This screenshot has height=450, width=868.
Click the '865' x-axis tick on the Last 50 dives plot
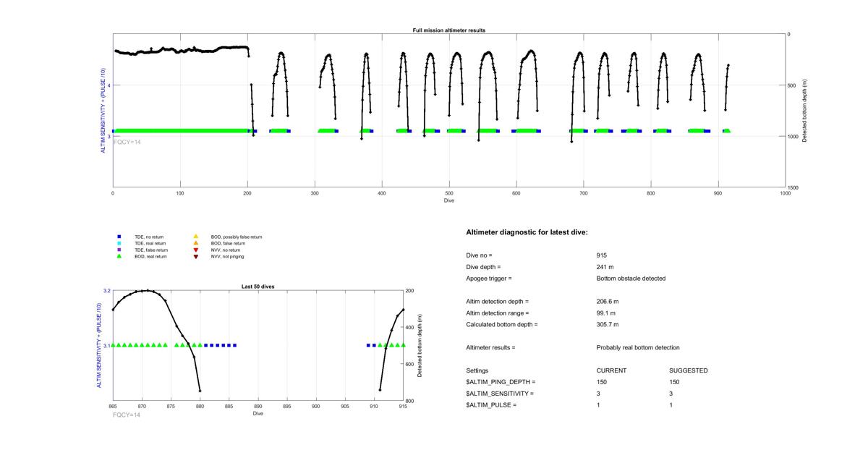pos(113,407)
